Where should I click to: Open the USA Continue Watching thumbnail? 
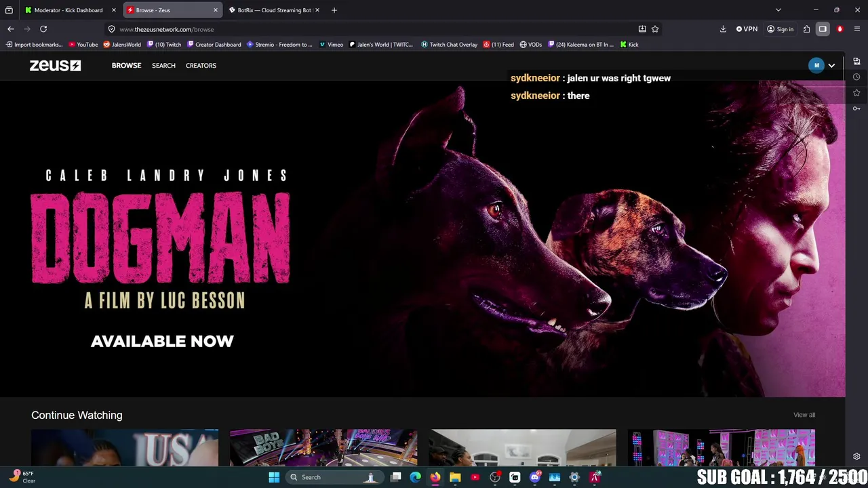[x=125, y=447]
